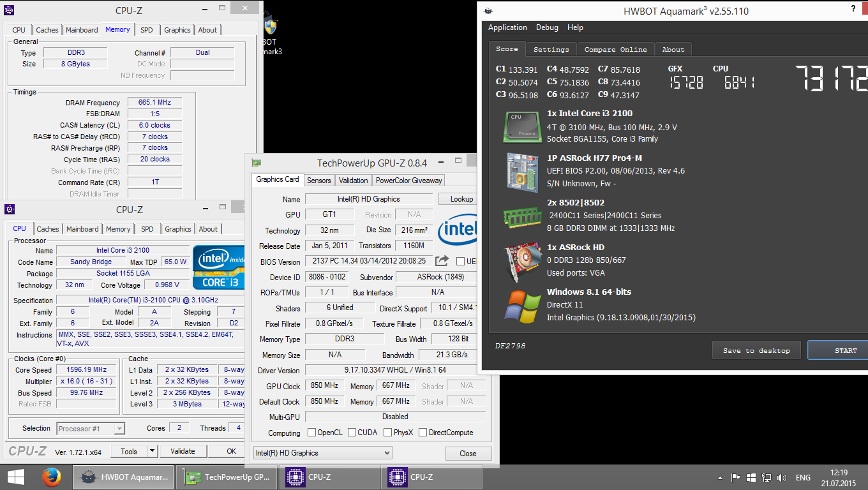Toggle the PhysX checkbox
Screen dimensions: 868x490
(387, 432)
